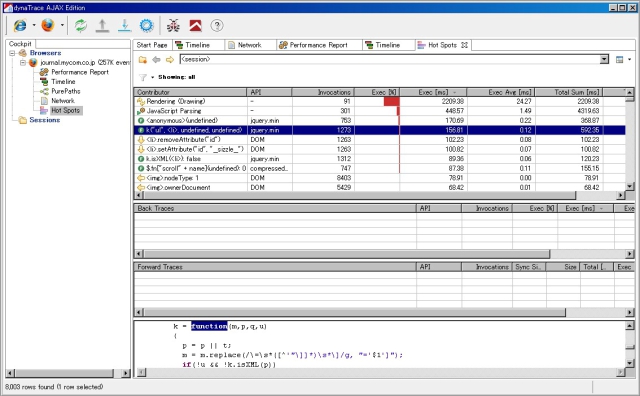Screen dimensions: 640x396
Task: Switch to the second Timeline tab
Action: pyautogui.click(x=388, y=45)
